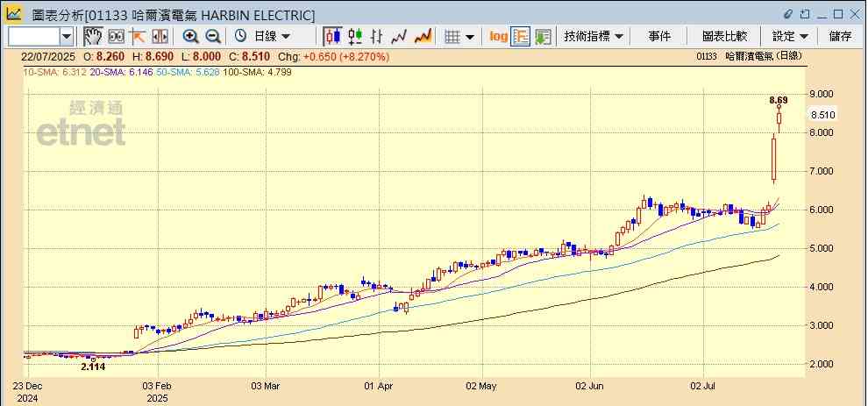Open grid options dropdown arrow
Image resolution: width=868 pixels, height=406 pixels.
[x=470, y=37]
